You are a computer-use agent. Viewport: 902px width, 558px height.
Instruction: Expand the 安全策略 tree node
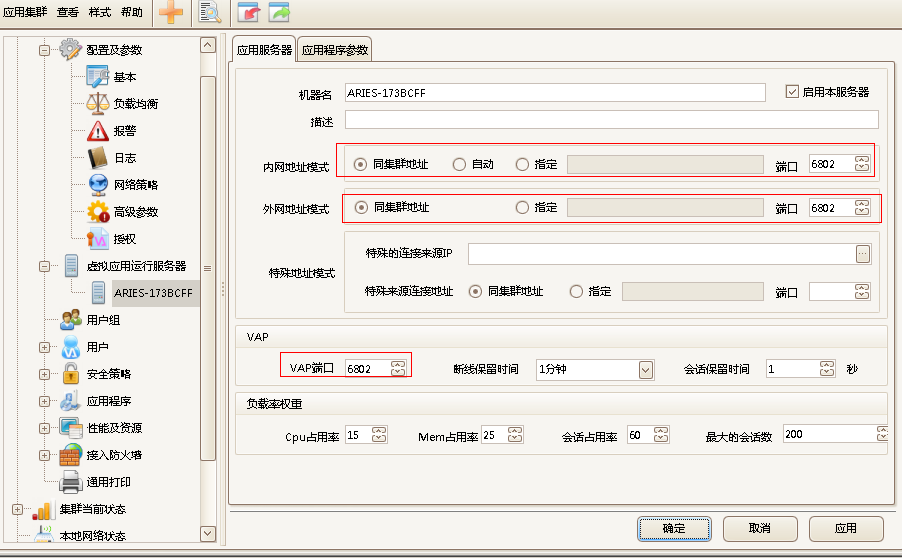click(x=44, y=374)
